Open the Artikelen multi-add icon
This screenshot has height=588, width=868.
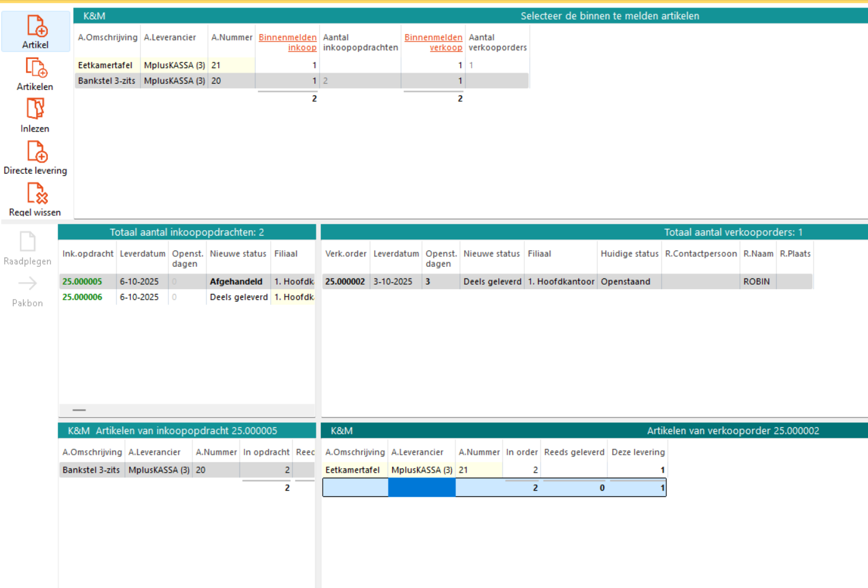(x=36, y=68)
